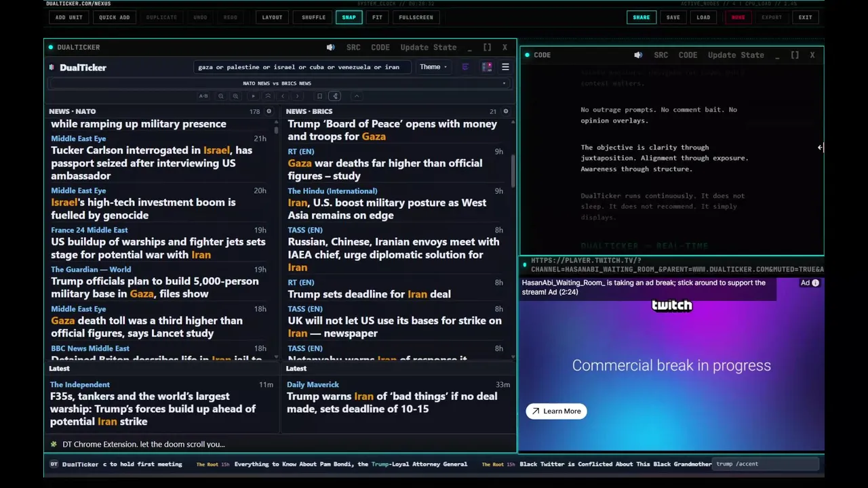Click CODE in the DualTicker panel header
868x488 pixels.
[x=380, y=47]
